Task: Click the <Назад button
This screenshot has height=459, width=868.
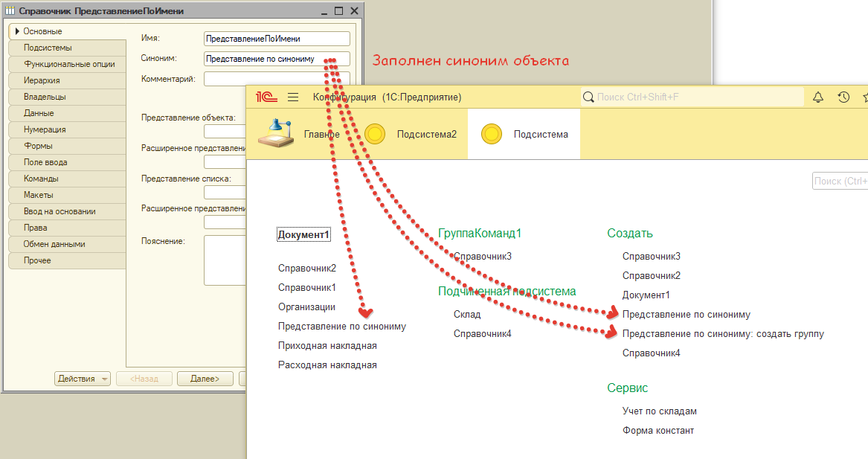Action: click(144, 379)
